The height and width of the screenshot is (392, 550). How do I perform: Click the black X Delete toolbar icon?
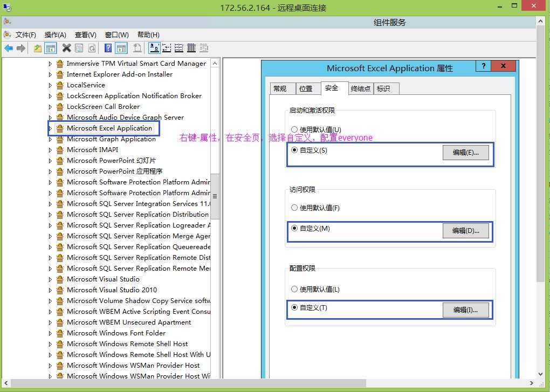(66, 48)
